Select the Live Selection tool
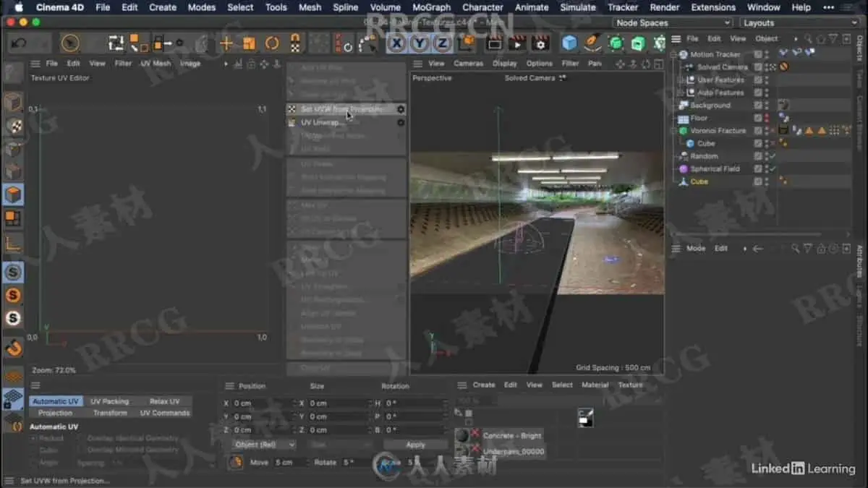868x488 pixels. tap(70, 43)
